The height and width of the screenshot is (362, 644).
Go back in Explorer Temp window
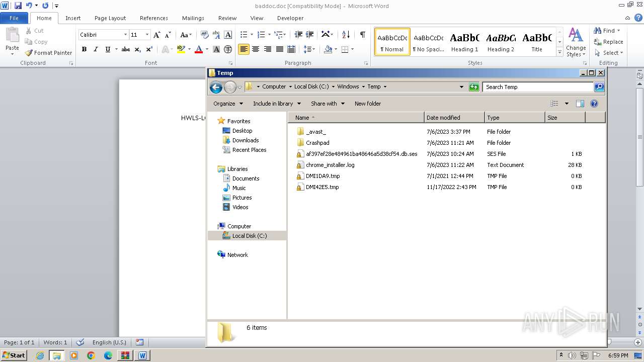[x=216, y=87]
